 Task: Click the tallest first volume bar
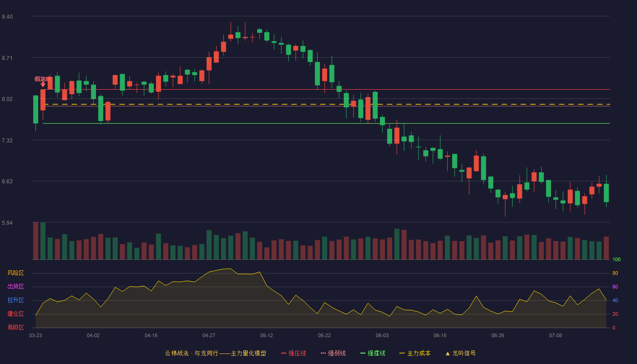(x=35, y=241)
